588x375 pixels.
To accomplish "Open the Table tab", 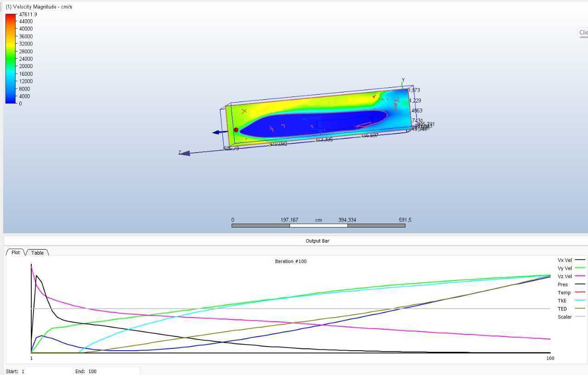I will click(x=37, y=253).
